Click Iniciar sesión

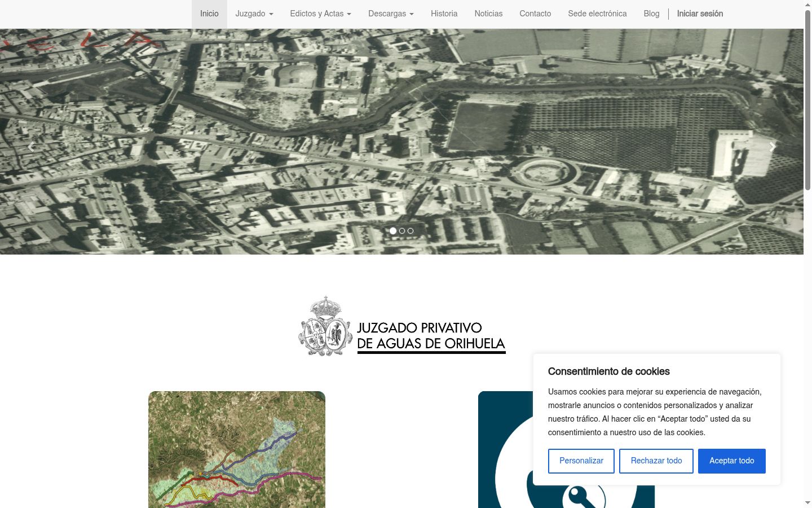700,14
